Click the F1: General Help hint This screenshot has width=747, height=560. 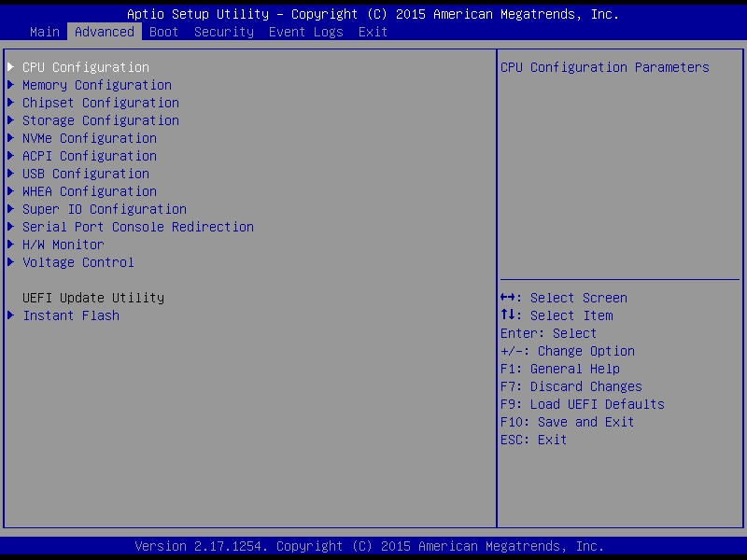559,369
